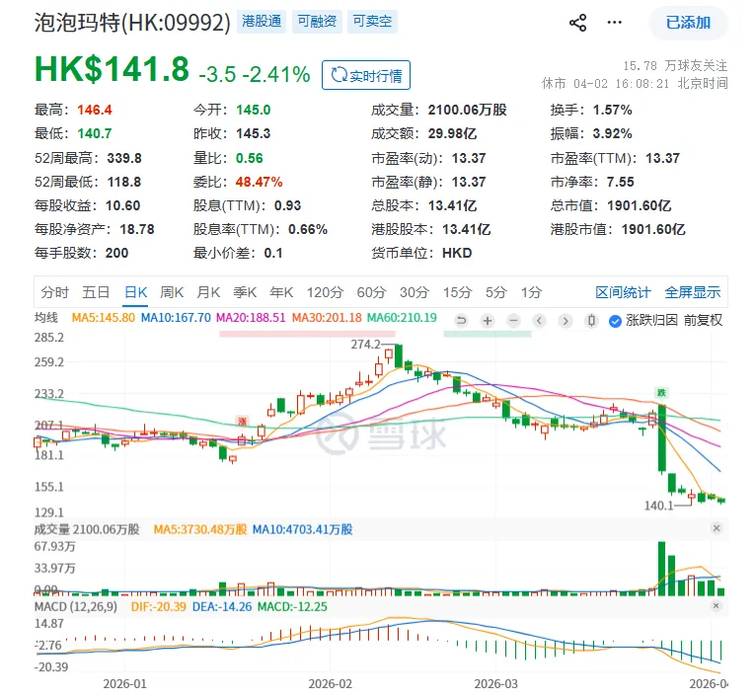Zoom out chart with minus icon
This screenshot has width=755, height=700.
coord(514,320)
